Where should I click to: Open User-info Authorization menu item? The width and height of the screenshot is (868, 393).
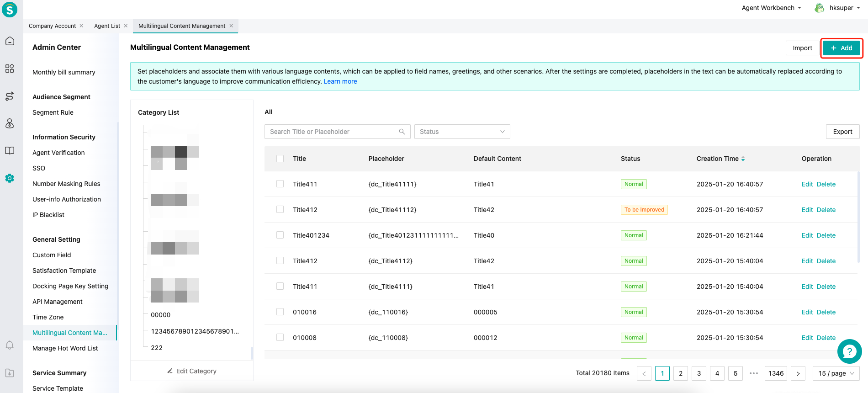click(67, 199)
